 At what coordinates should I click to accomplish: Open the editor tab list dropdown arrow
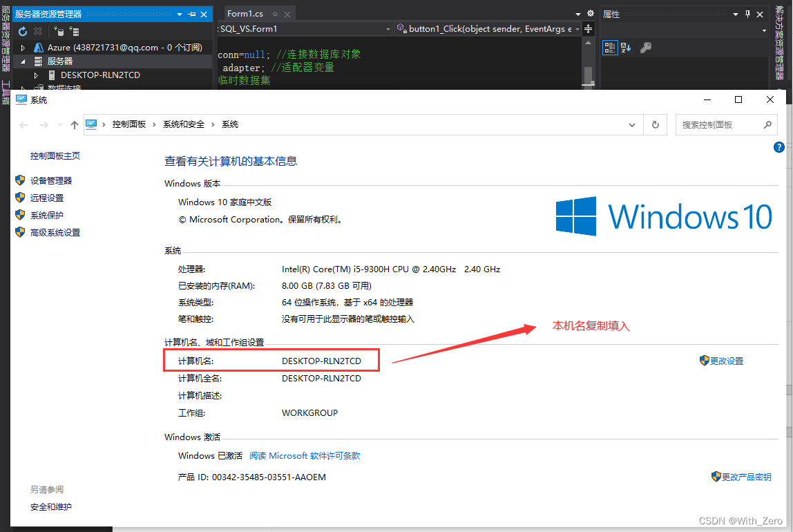pyautogui.click(x=578, y=14)
